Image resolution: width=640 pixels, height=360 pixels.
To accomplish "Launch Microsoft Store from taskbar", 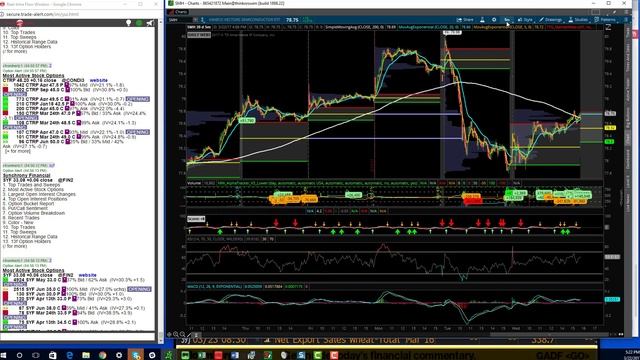I will pos(53,356).
